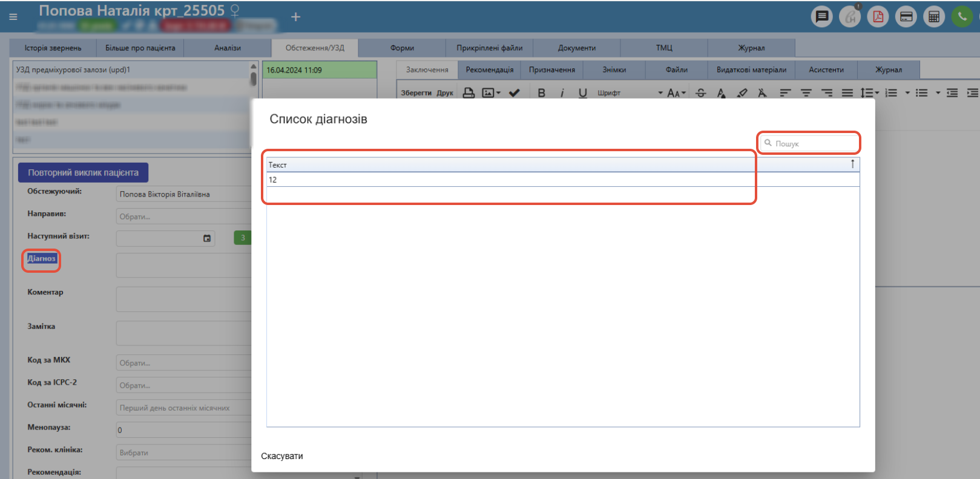Open the Реком. клініка selection field
Screen dimensions: 980x479
click(183, 452)
